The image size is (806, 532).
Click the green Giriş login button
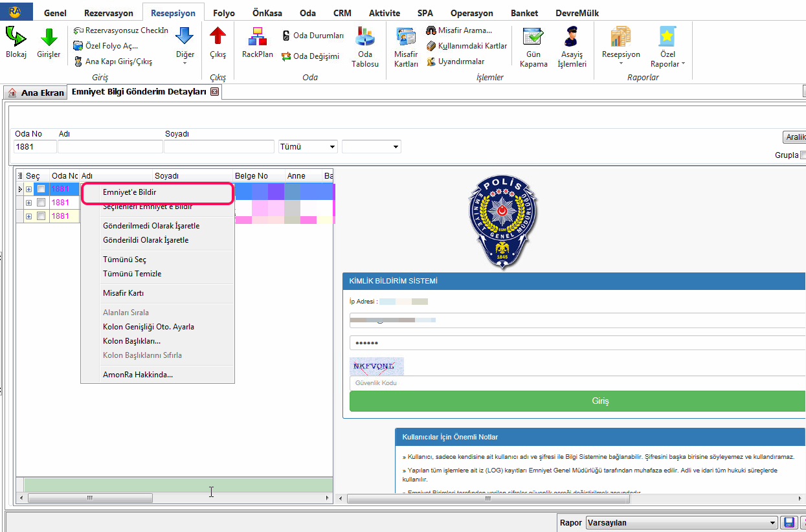point(577,401)
